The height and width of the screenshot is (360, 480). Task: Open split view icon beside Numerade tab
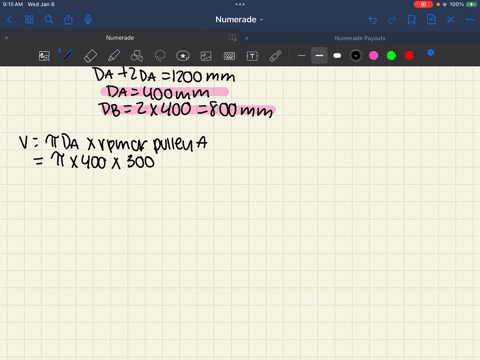coord(233,38)
